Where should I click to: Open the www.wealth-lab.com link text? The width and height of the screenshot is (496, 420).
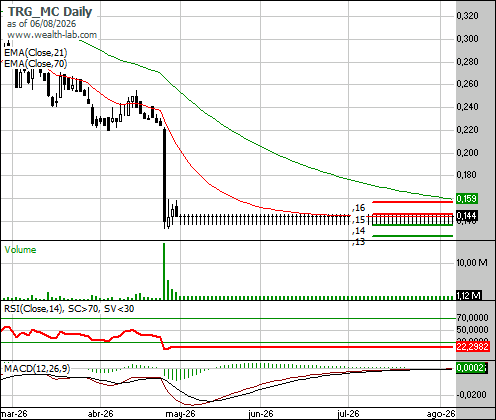[x=52, y=35]
